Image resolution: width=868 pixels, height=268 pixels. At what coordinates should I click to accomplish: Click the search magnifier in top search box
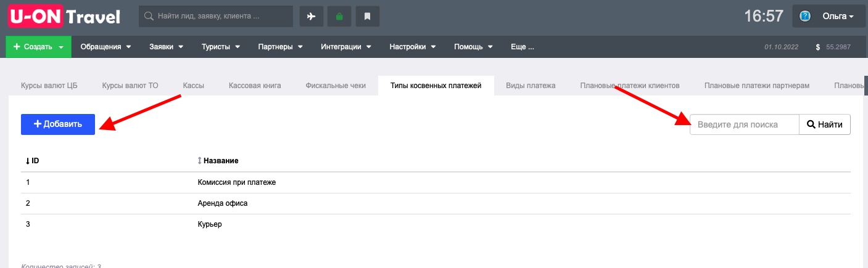pyautogui.click(x=149, y=17)
